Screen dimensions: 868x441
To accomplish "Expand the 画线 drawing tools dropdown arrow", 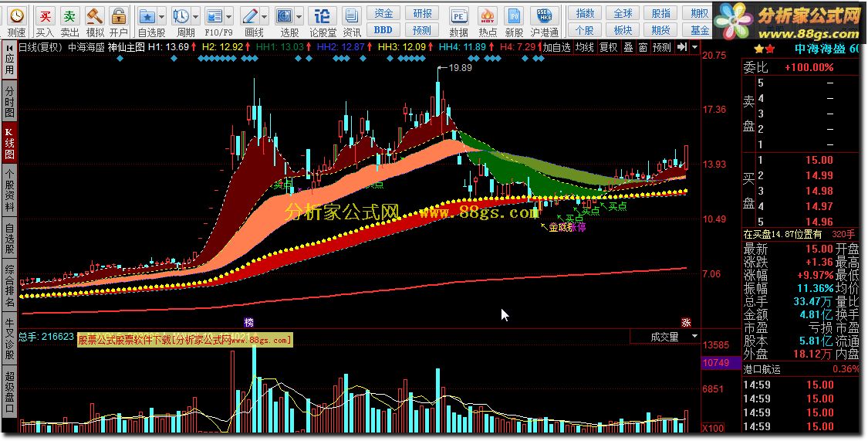I will pos(265,16).
